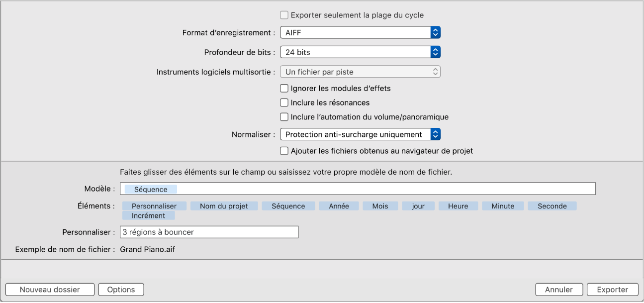Select the "Séquence" token in the Modèle field
Image resolution: width=644 pixels, height=303 pixels.
tap(150, 189)
